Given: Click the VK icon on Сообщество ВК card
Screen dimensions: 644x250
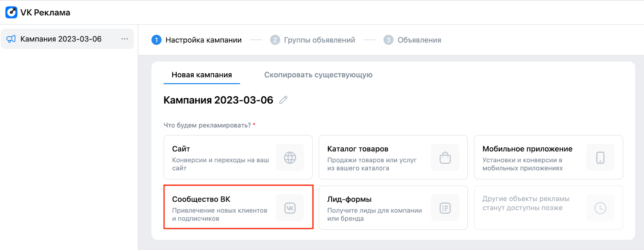Looking at the screenshot, I should tap(290, 208).
